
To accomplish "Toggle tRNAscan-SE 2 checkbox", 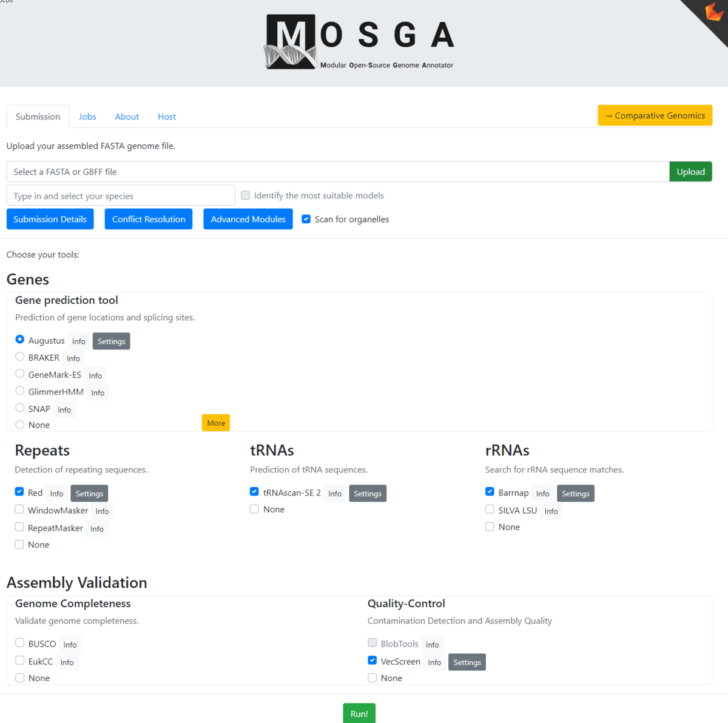I will pyautogui.click(x=255, y=492).
